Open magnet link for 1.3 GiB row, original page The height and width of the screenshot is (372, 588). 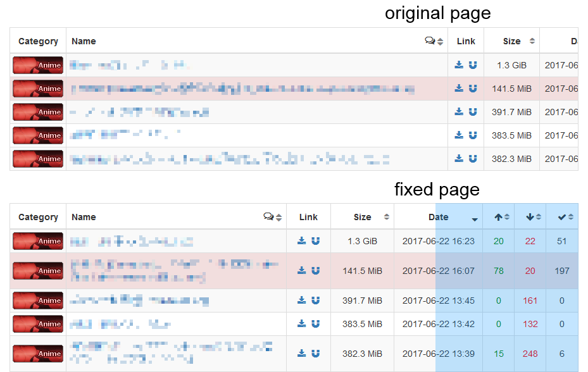click(473, 65)
